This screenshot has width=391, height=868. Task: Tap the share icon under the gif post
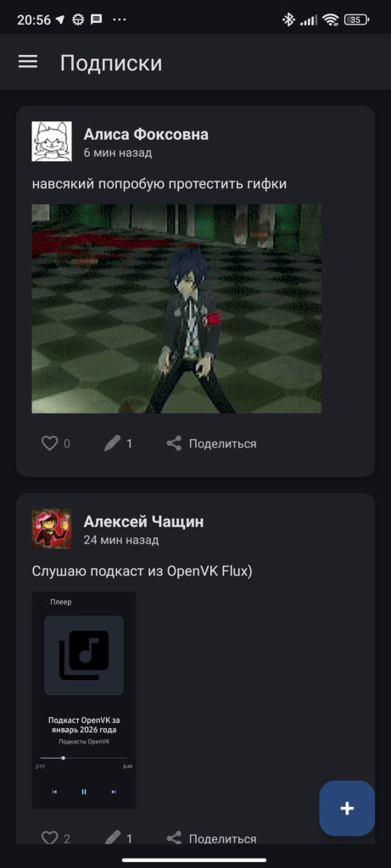pos(174,443)
